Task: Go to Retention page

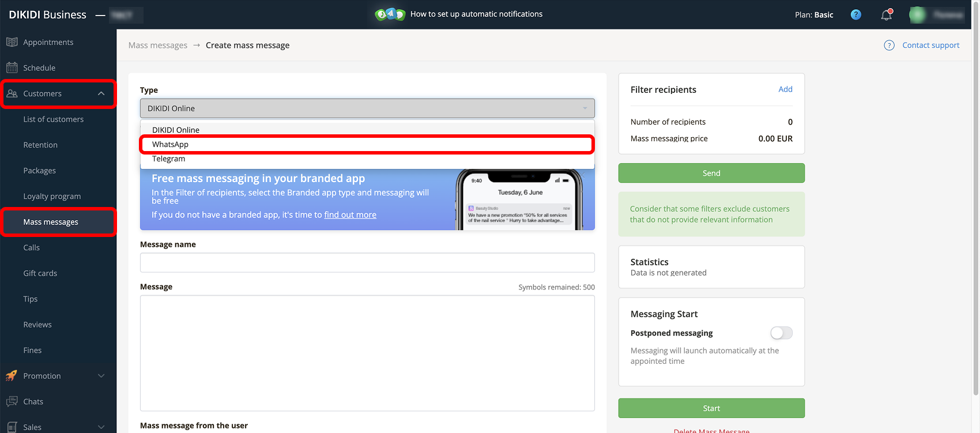Action: (x=40, y=145)
